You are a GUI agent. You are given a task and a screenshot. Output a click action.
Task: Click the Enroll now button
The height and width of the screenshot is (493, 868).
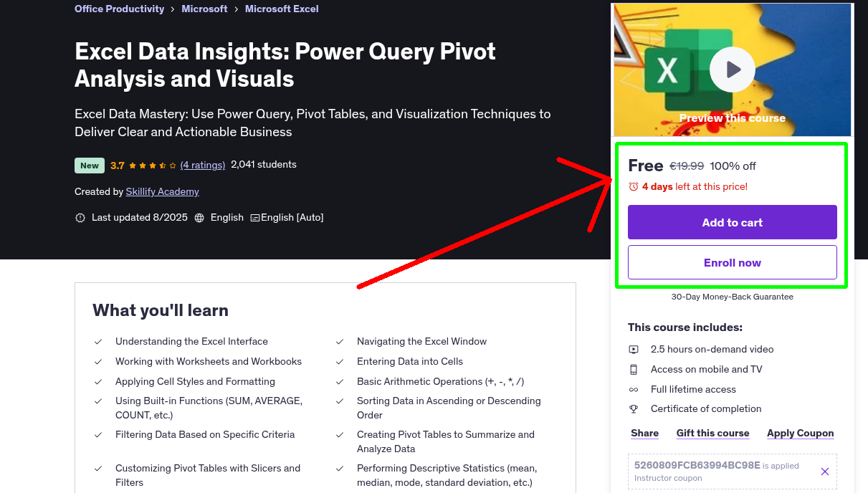(732, 262)
